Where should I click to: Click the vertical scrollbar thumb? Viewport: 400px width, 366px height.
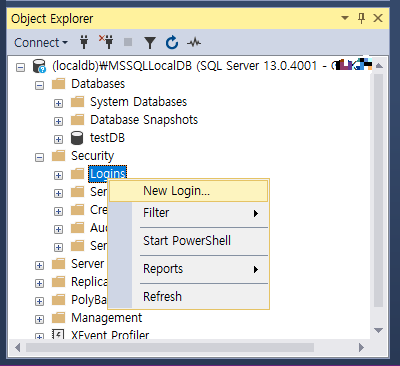379,190
